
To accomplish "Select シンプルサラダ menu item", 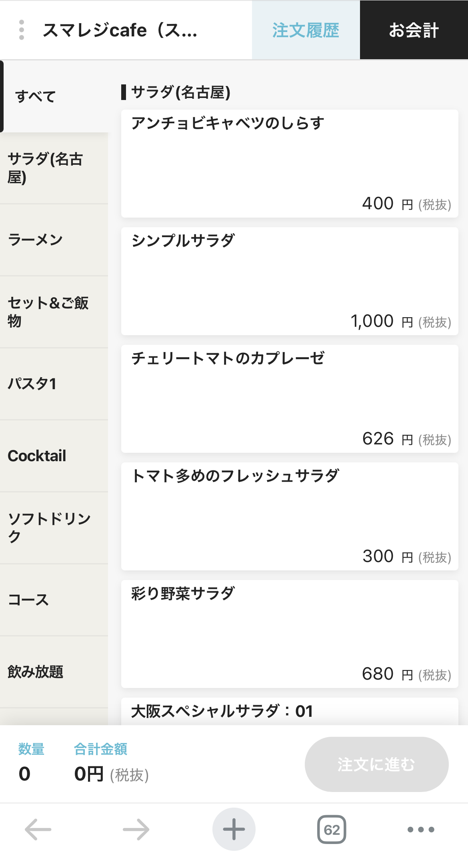I will coord(290,281).
